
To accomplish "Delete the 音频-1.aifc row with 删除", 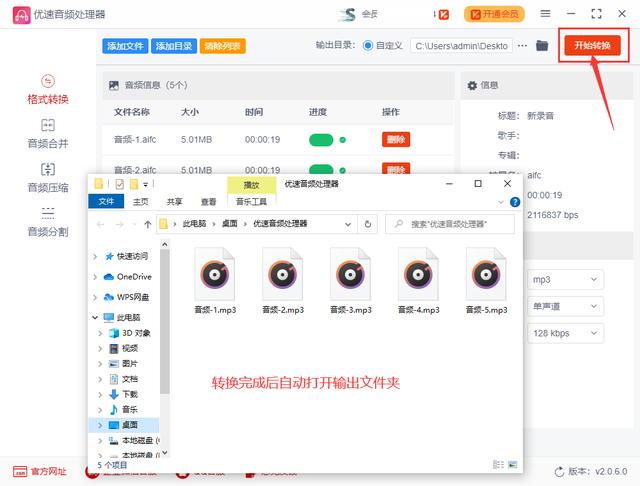I will click(x=396, y=140).
